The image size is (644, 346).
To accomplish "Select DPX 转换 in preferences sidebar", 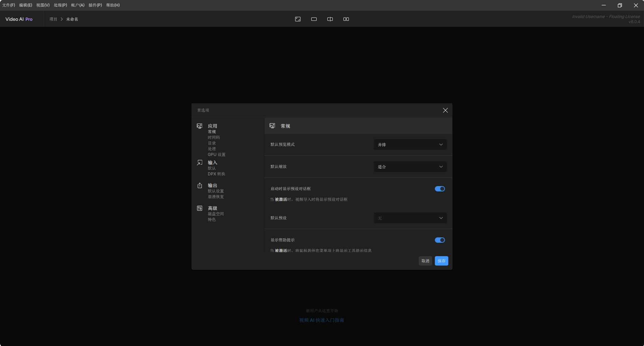I will click(216, 174).
